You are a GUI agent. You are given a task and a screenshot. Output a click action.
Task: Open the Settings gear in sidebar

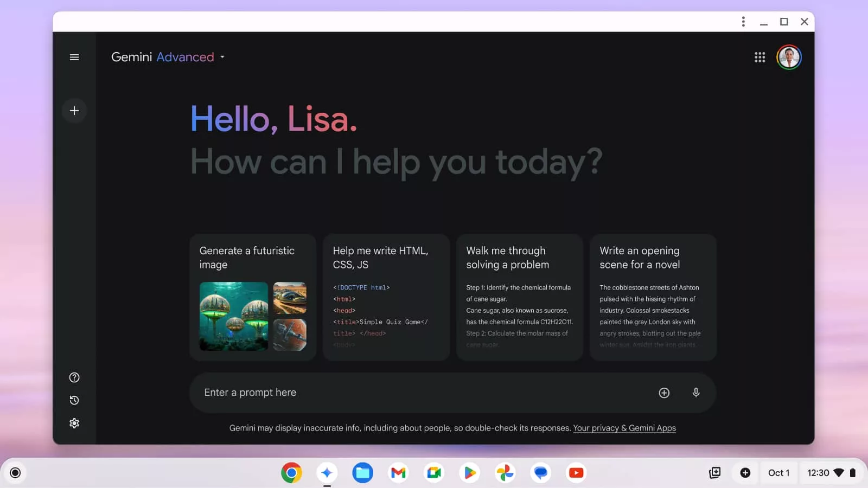[x=74, y=423]
